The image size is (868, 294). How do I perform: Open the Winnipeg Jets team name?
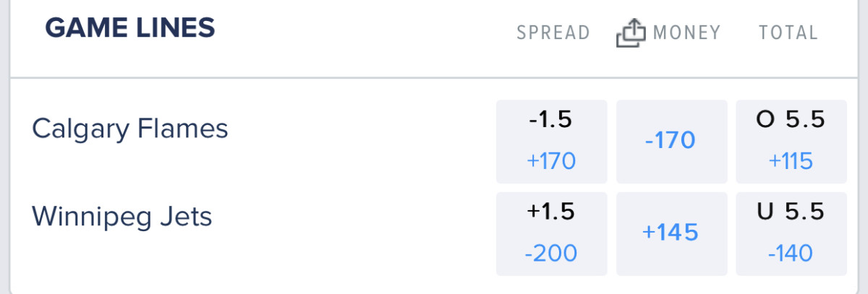pos(122,217)
